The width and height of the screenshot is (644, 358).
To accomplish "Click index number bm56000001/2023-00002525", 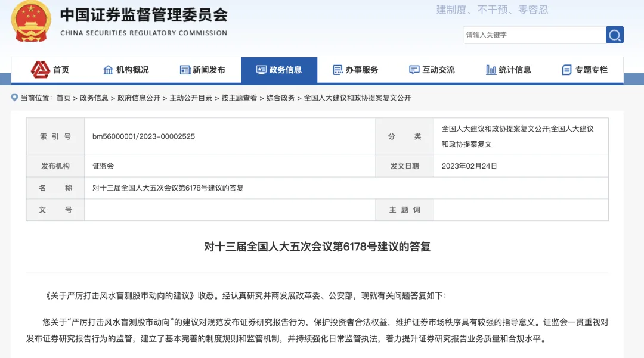I will [144, 136].
